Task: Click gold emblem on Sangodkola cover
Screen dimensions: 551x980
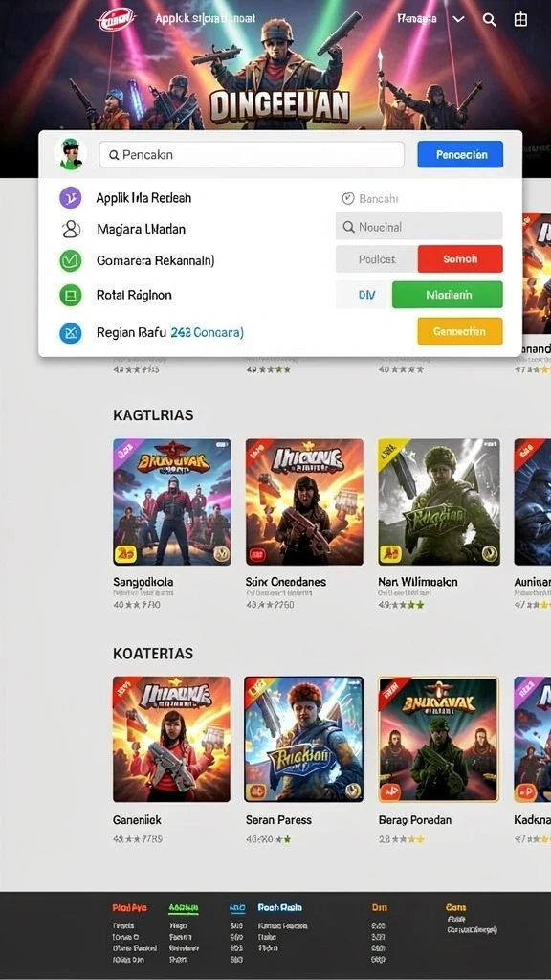Action: 219,553
